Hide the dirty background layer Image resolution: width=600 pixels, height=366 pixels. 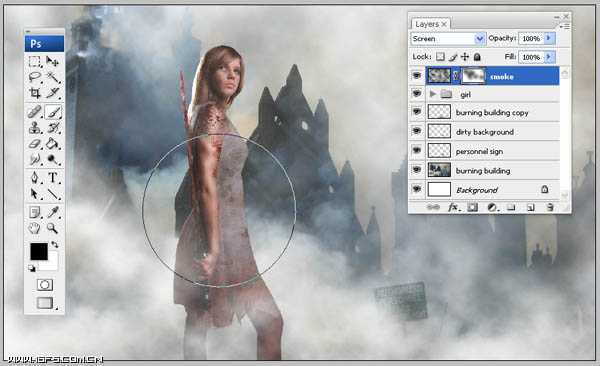coord(417,131)
